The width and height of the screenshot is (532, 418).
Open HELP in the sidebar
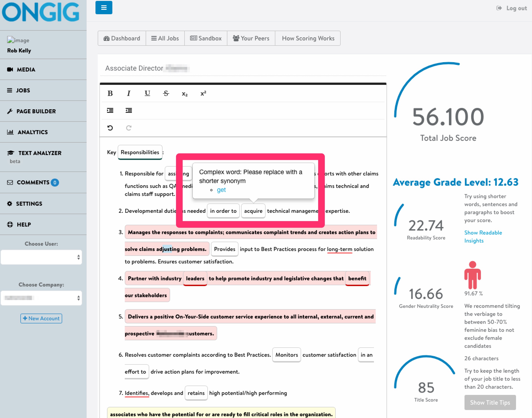point(43,224)
